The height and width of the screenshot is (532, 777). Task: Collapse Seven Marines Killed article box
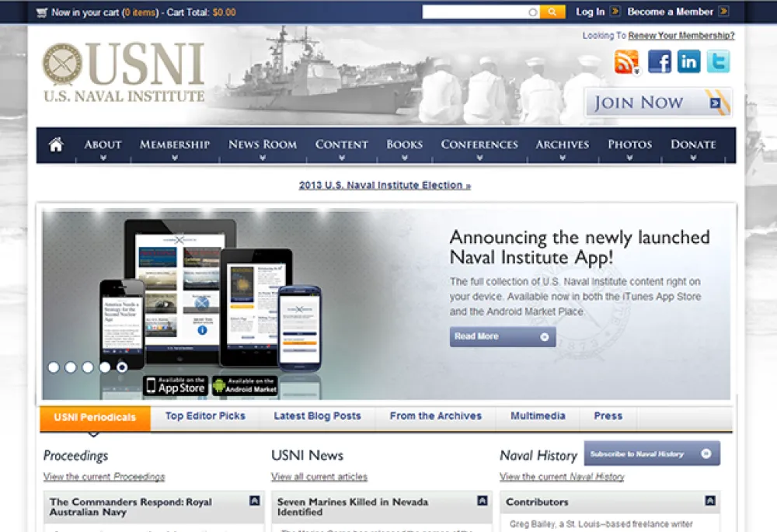(483, 501)
